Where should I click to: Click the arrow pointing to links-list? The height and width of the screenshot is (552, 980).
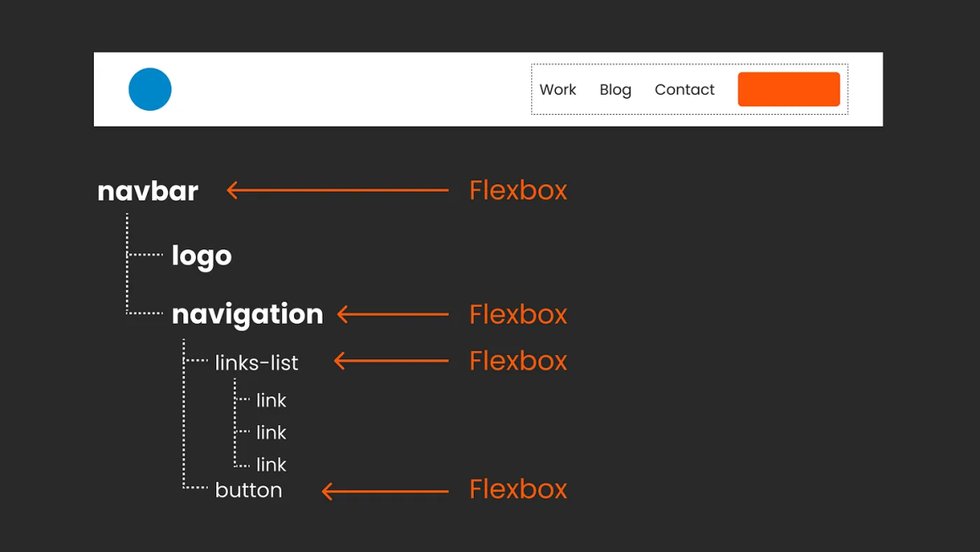coord(391,361)
